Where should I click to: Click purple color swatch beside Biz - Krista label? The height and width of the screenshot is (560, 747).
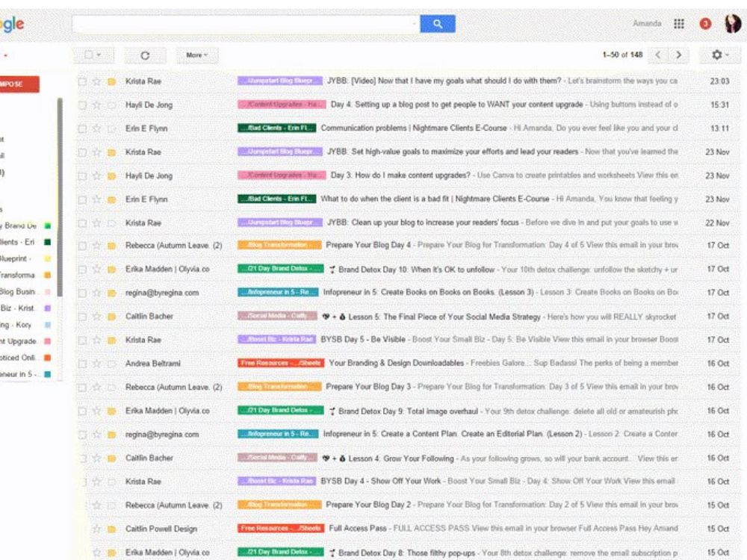pyautogui.click(x=47, y=308)
